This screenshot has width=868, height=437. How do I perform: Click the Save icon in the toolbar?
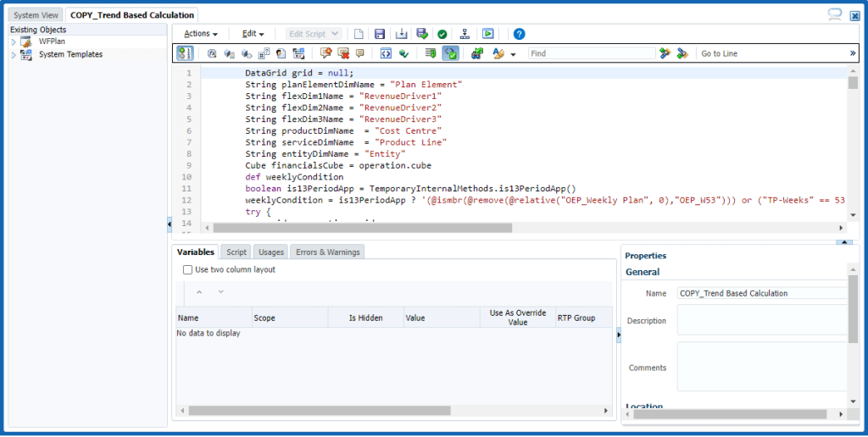coord(380,34)
